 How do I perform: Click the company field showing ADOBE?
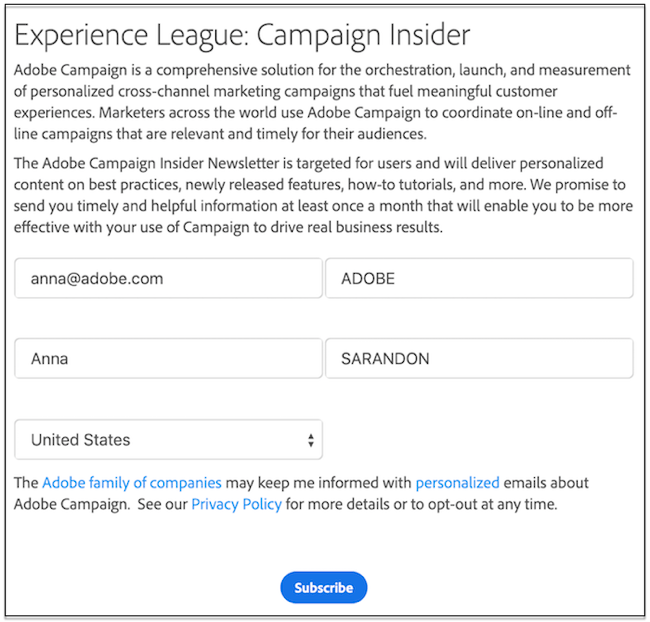point(479,279)
